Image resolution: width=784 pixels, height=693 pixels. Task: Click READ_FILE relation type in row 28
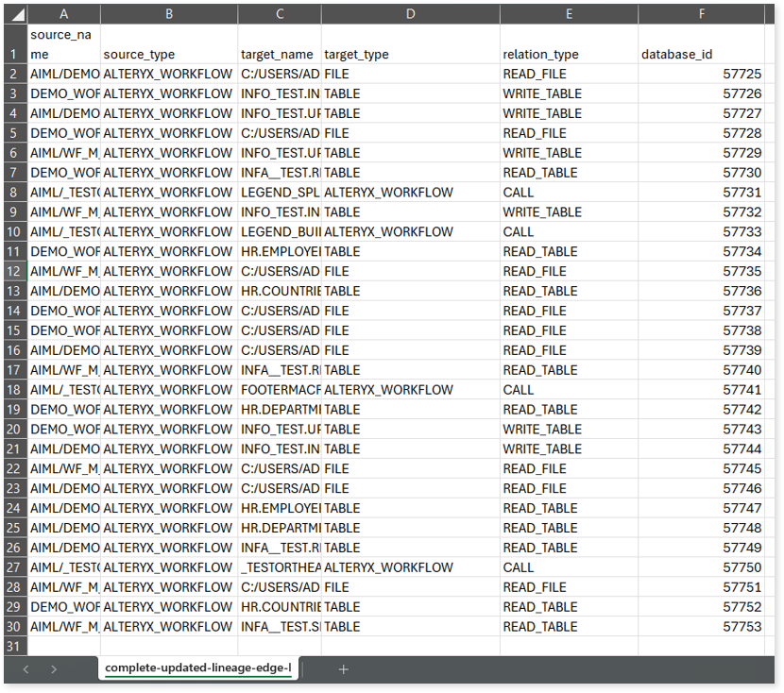pos(569,587)
